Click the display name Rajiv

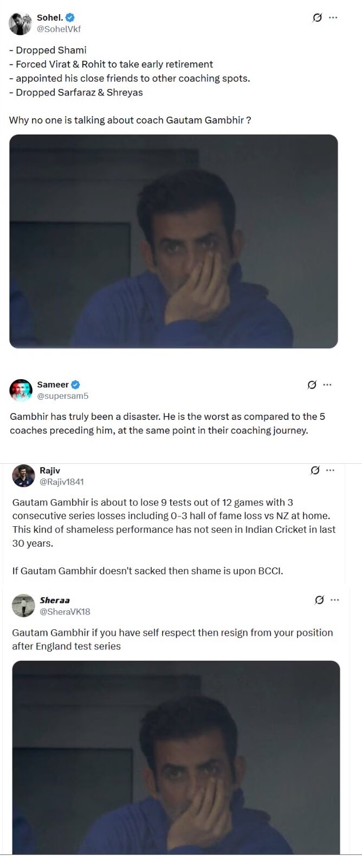(x=51, y=470)
